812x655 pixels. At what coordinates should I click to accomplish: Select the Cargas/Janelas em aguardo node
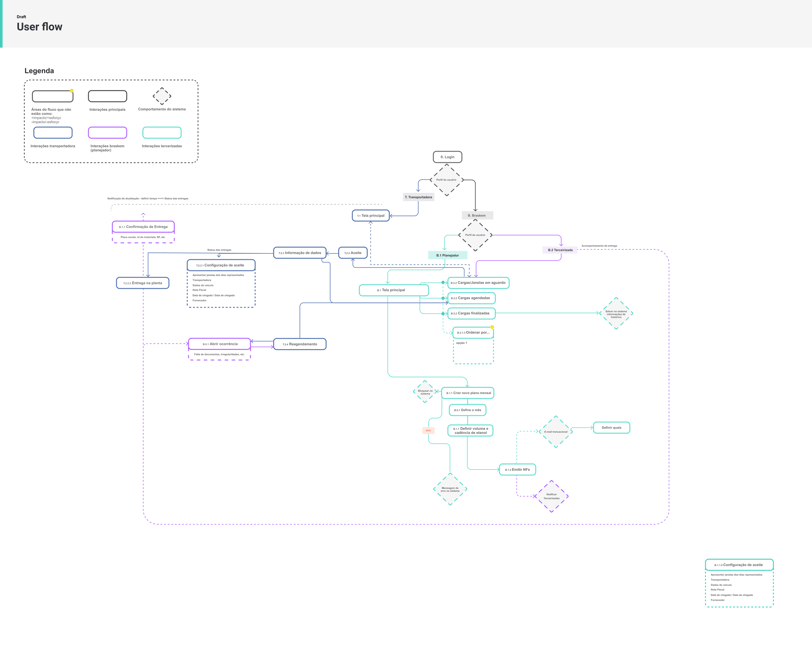coord(478,283)
